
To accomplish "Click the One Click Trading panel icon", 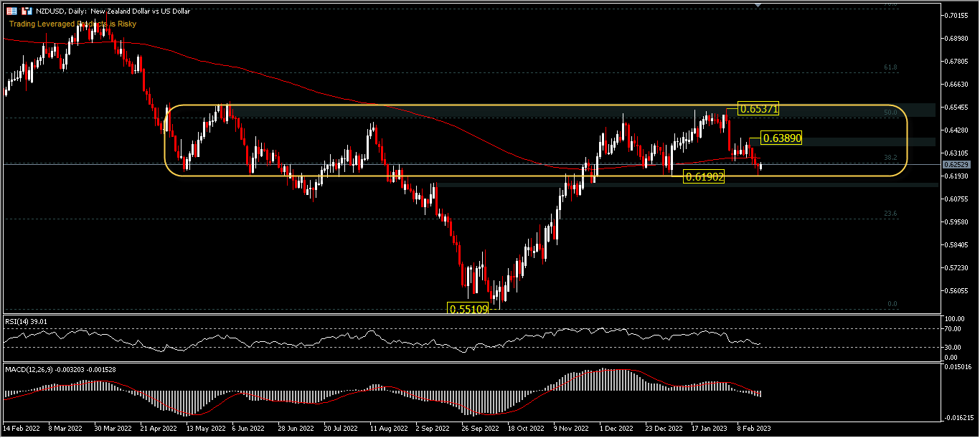I will pos(11,11).
